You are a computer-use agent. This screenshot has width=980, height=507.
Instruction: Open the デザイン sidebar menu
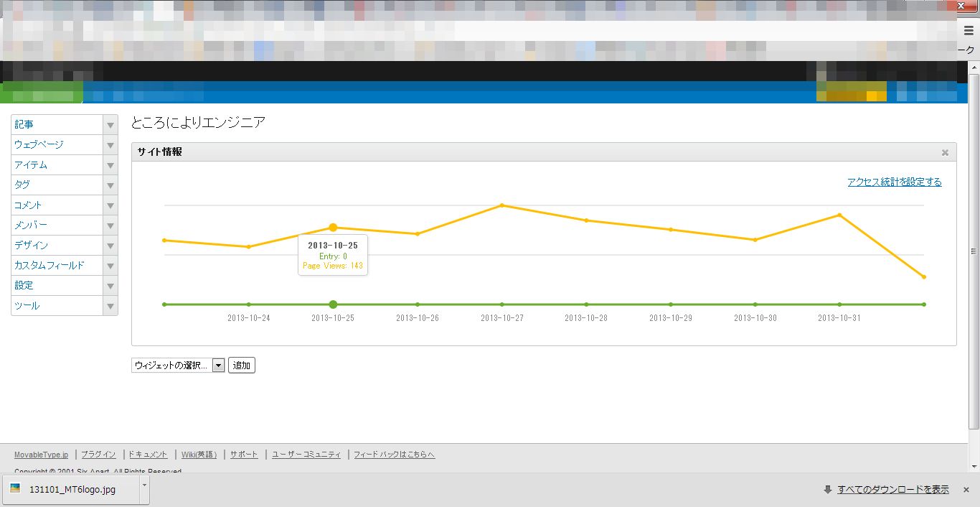coord(57,246)
